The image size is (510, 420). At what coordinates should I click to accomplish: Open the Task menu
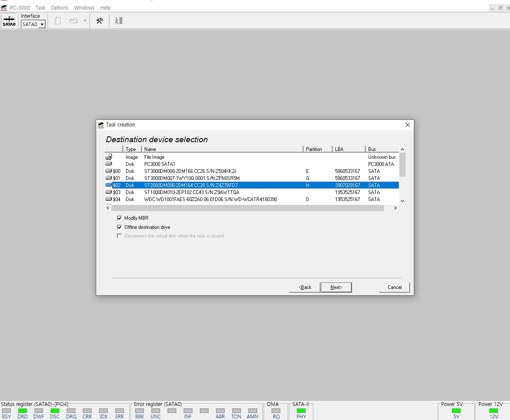[40, 7]
